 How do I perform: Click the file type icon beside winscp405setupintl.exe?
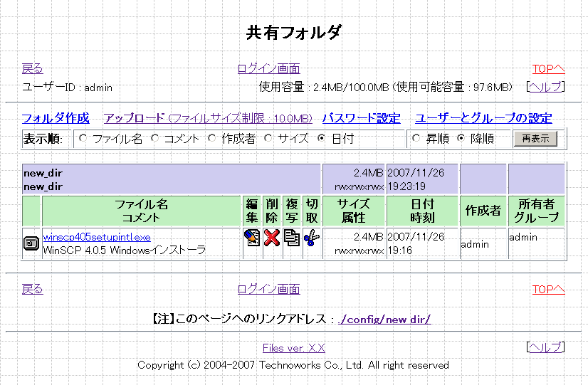click(31, 243)
